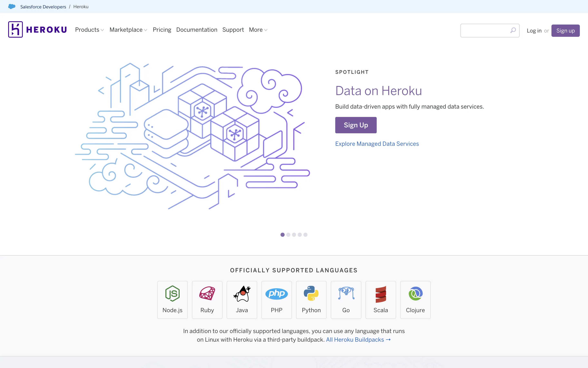This screenshot has width=588, height=368.
Task: Select the first carousel dot
Action: [x=282, y=235]
